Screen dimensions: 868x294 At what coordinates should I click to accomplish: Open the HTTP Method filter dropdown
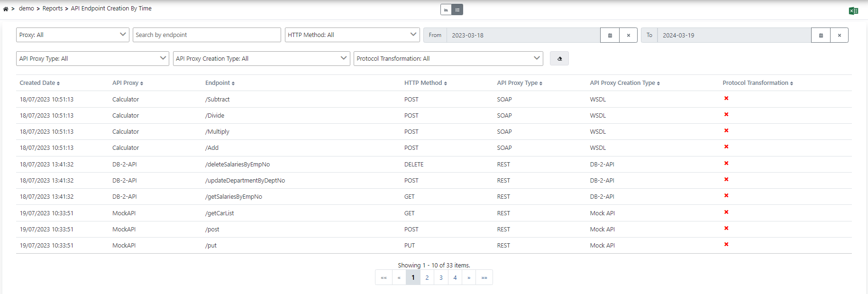[352, 35]
